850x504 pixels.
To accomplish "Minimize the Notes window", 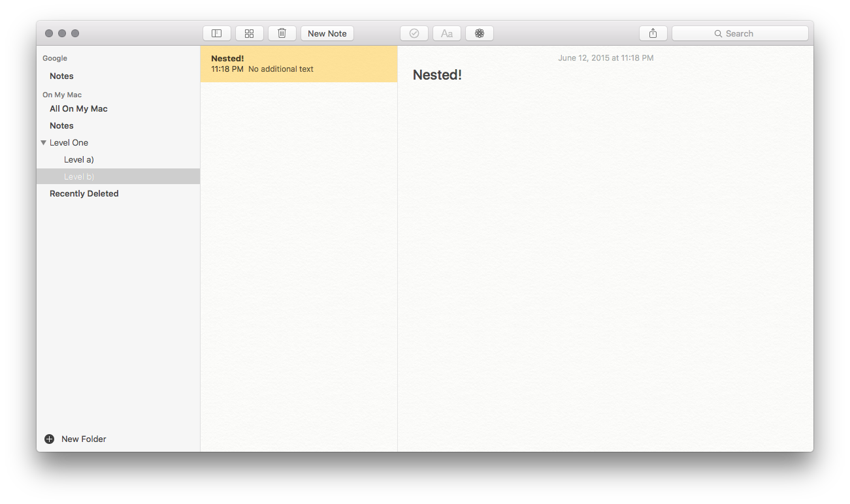I will pos(62,33).
